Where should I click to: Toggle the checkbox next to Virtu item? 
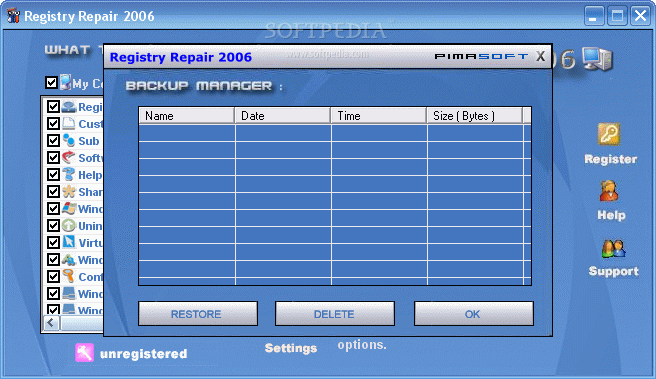(53, 242)
